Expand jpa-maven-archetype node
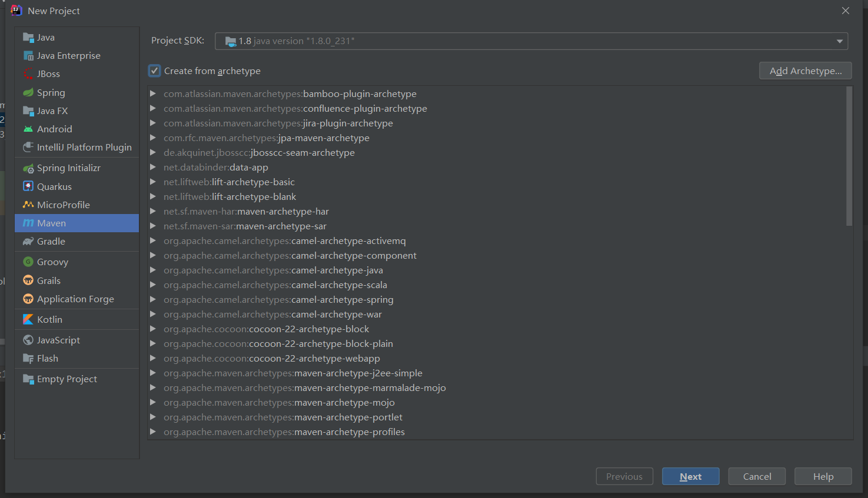Screen dimensions: 868x498 tap(153, 138)
